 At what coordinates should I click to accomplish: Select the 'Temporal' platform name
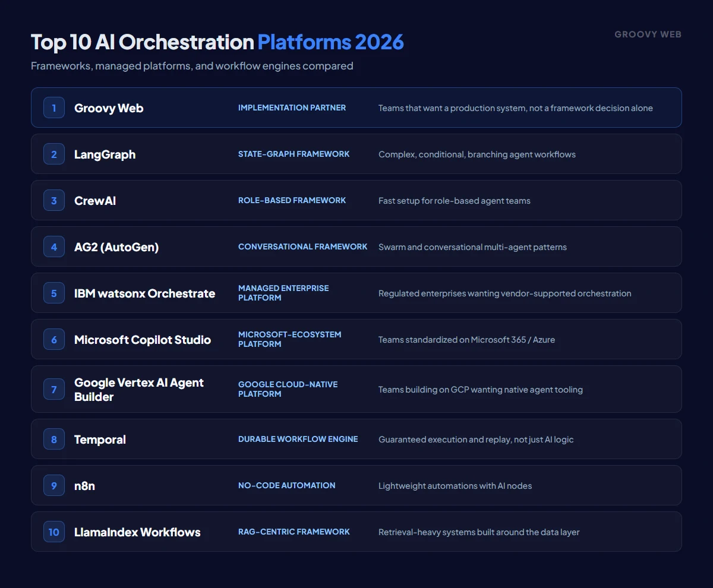100,440
